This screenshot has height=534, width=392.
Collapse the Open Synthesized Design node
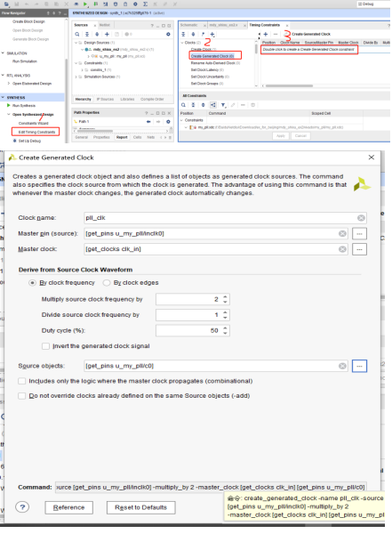9,115
